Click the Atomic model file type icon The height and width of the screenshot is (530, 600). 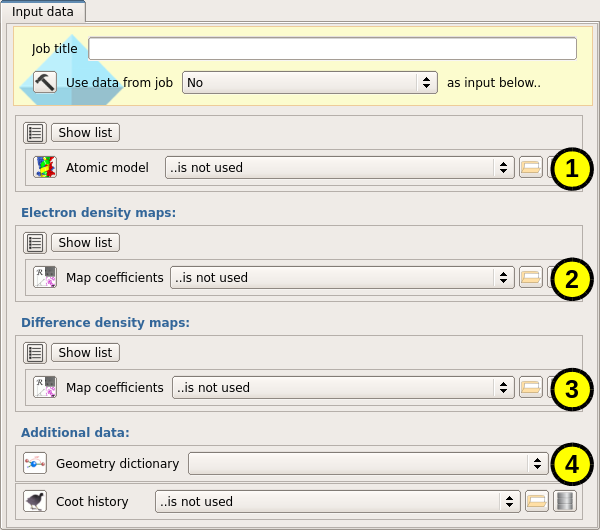coord(45,168)
